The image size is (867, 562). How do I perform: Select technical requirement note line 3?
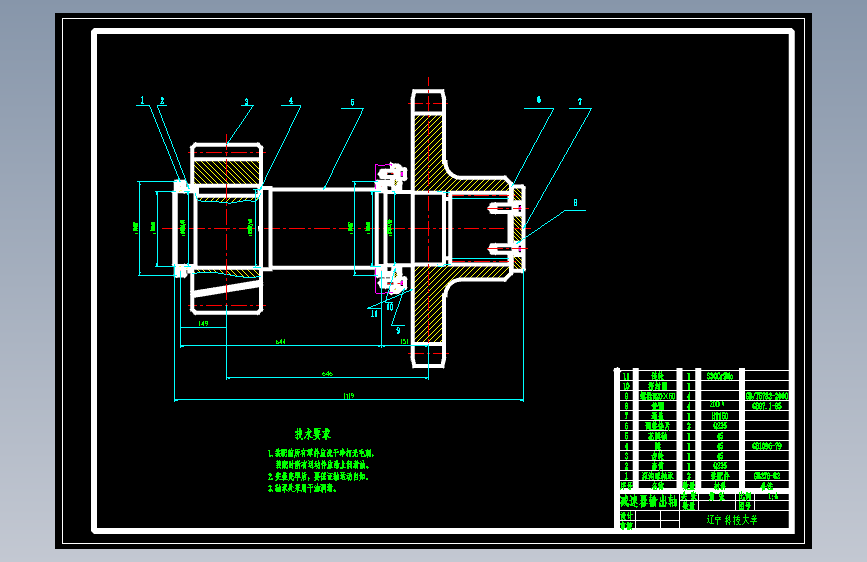pos(302,488)
